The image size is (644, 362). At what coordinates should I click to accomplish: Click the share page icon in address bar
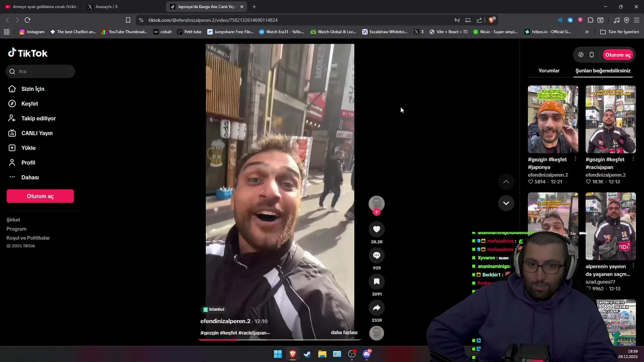pos(479,20)
